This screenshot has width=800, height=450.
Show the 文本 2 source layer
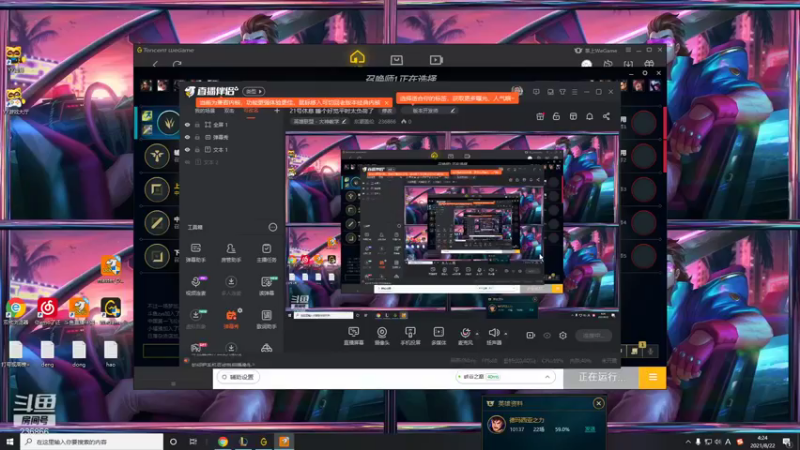pos(187,162)
